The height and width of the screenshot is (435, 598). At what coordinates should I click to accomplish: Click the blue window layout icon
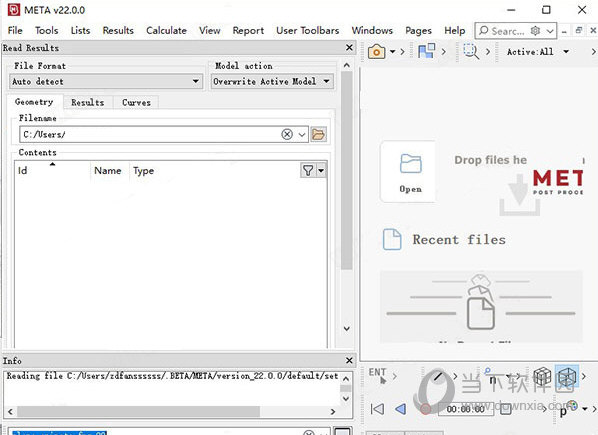(x=426, y=51)
